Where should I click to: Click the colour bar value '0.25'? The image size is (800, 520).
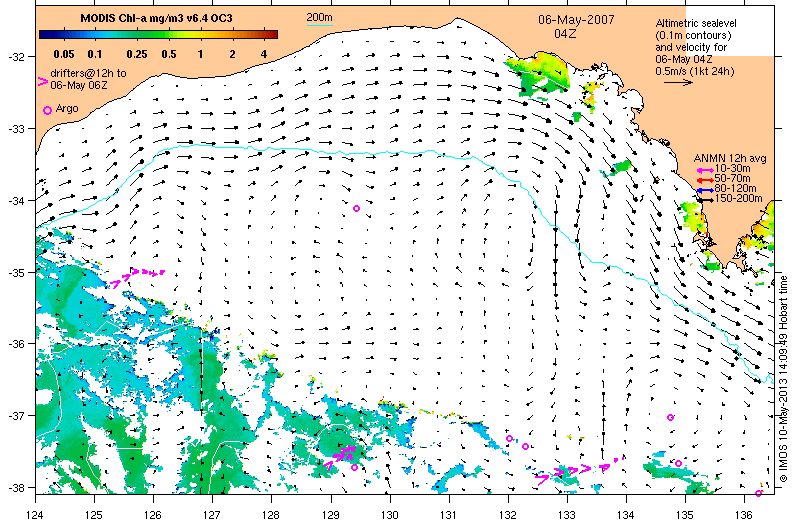137,54
